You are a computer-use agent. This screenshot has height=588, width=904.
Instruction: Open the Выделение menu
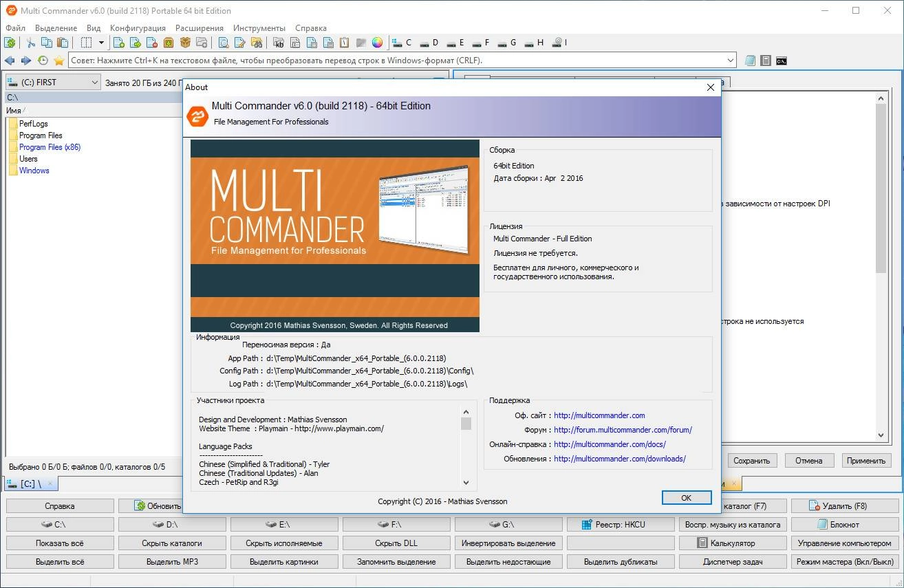56,28
